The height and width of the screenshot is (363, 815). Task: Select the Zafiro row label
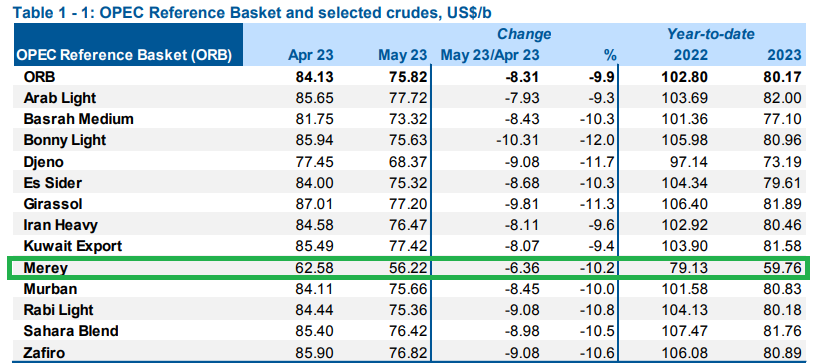tap(44, 354)
